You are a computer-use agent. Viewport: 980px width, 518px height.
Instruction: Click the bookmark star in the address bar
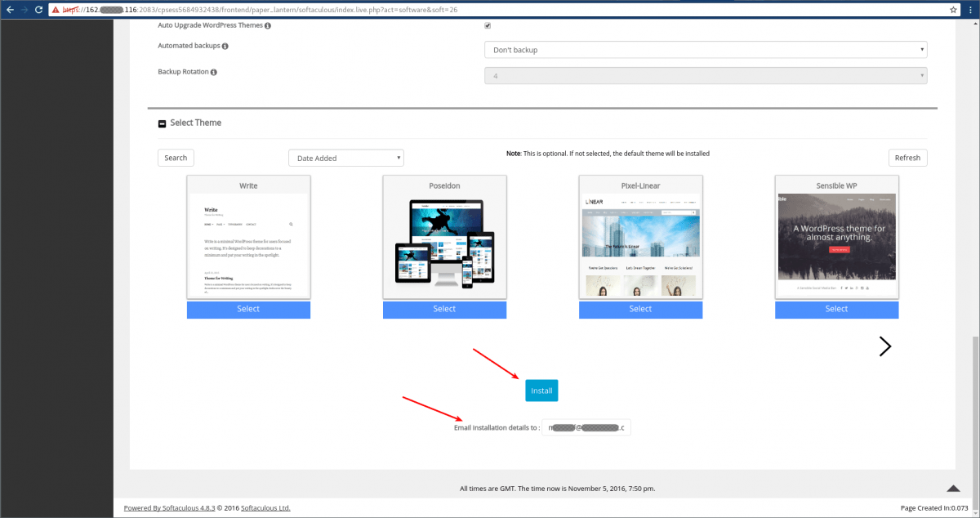point(953,11)
